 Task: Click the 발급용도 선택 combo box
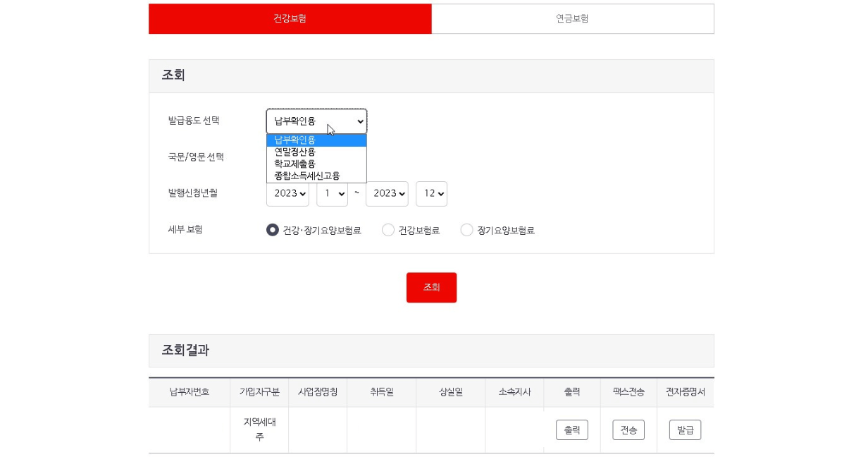point(316,121)
